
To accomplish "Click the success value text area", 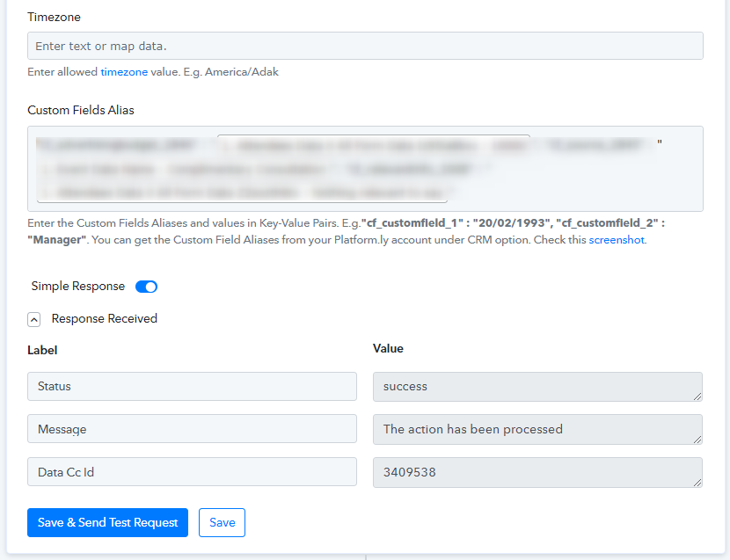I will point(537,386).
